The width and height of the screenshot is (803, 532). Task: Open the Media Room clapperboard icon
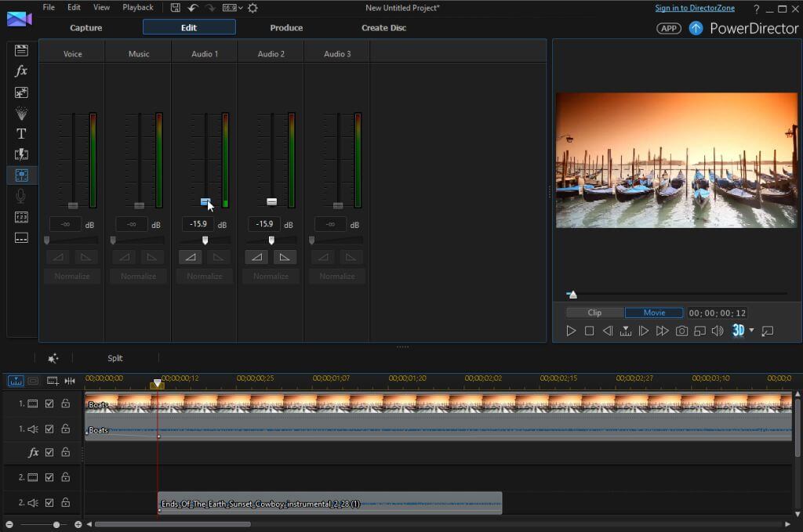pos(21,50)
